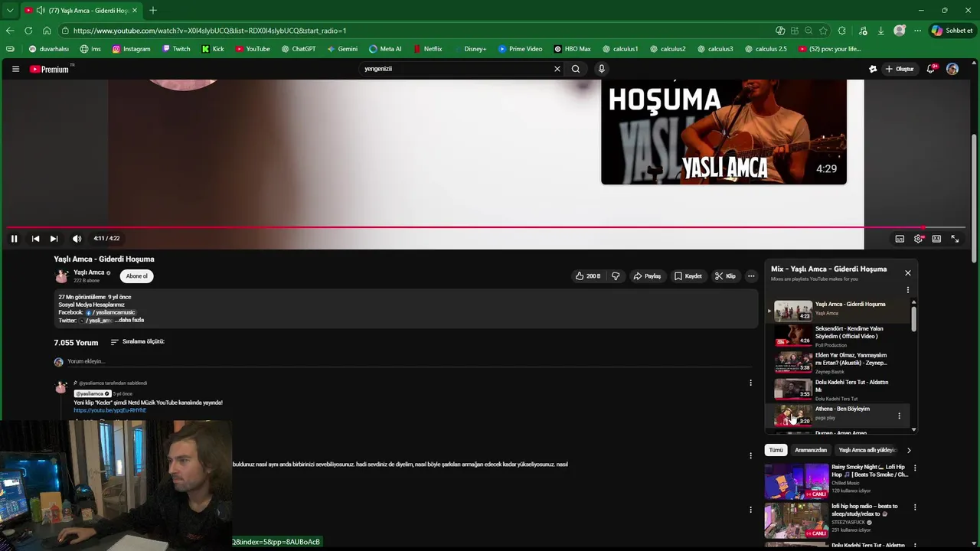Viewport: 980px width, 551px height.
Task: Go back in the browser
Action: tap(10, 31)
